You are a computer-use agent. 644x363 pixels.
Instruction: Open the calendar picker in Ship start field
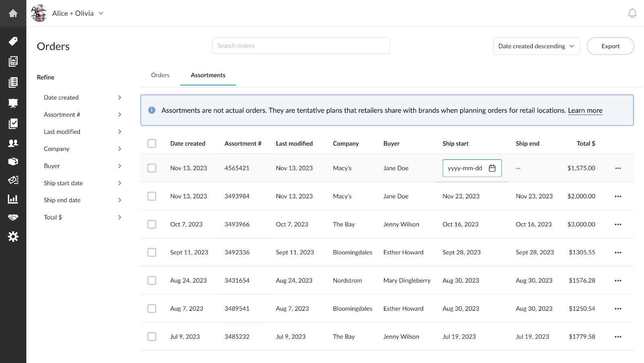tap(492, 168)
